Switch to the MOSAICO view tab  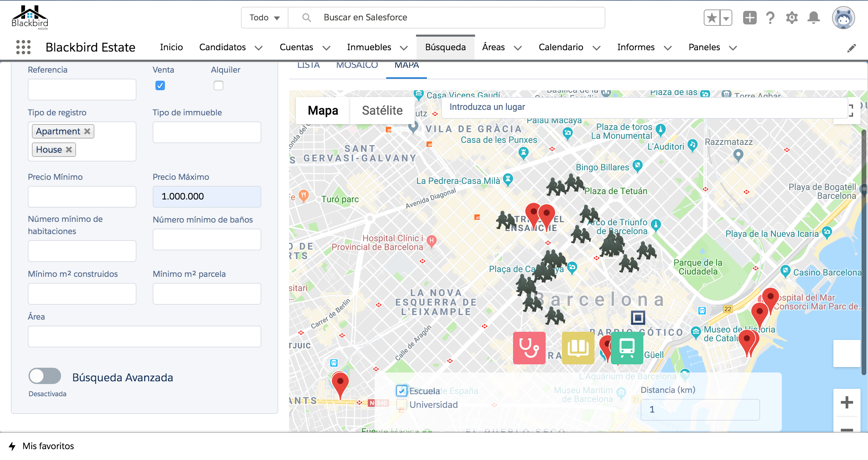click(357, 64)
